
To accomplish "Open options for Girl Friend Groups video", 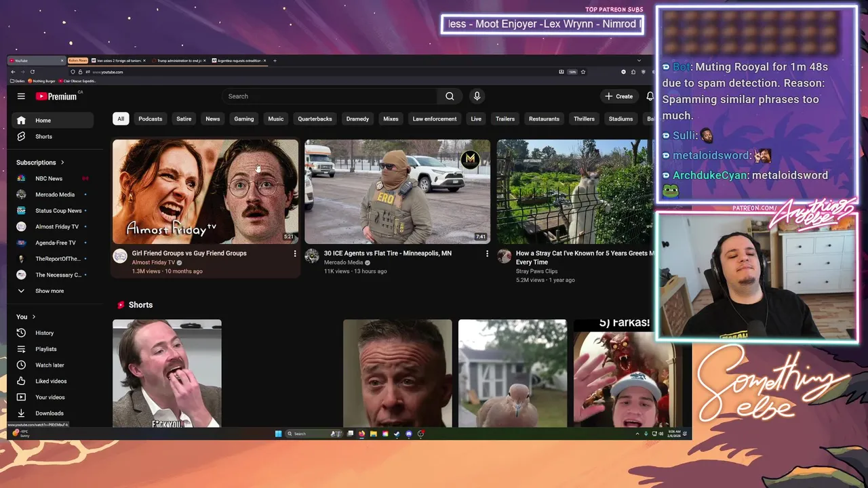I will (294, 253).
